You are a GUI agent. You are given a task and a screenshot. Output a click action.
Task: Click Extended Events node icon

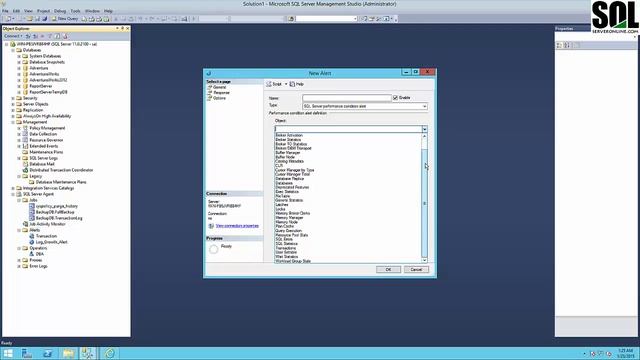pyautogui.click(x=25, y=146)
